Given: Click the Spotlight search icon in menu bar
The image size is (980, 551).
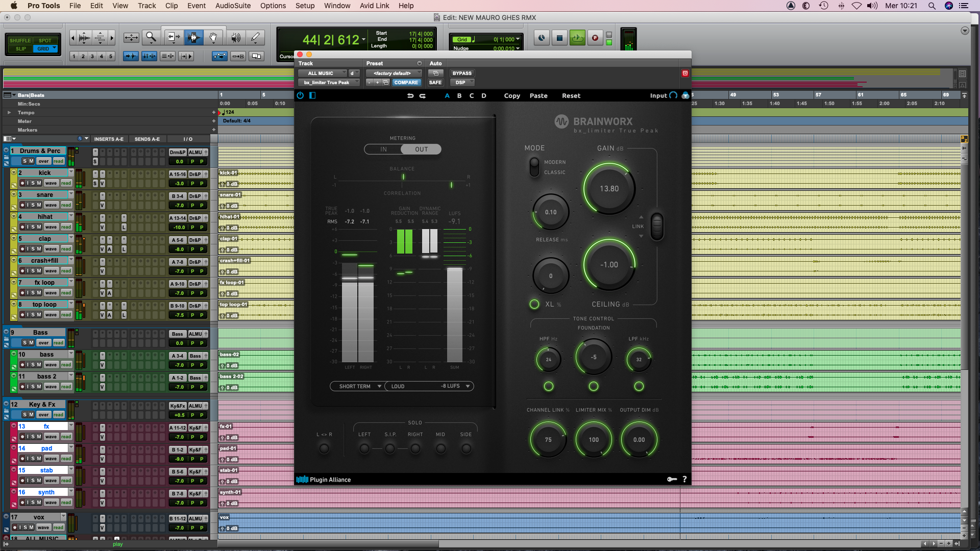Looking at the screenshot, I should pyautogui.click(x=932, y=6).
